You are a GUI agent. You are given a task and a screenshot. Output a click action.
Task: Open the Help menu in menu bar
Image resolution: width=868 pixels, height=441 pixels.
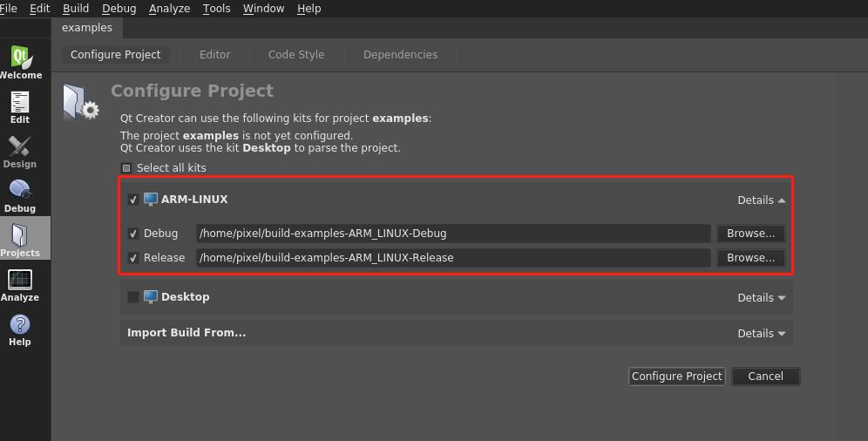(x=309, y=9)
